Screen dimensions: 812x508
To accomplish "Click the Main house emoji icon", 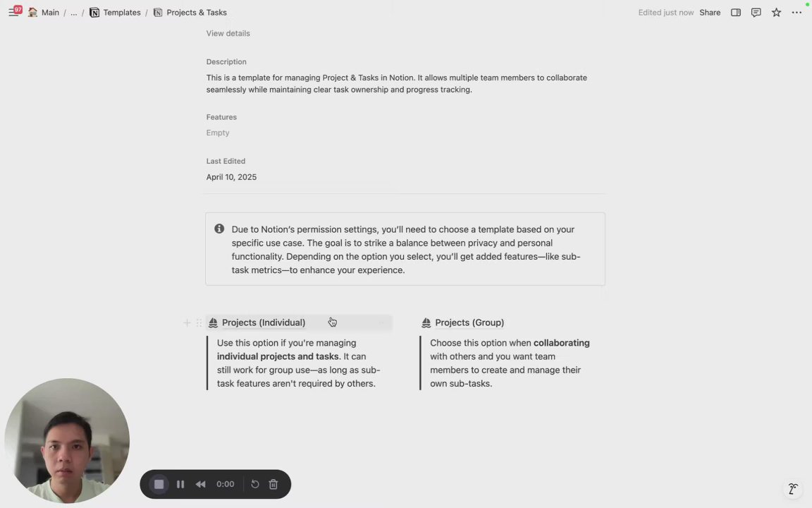I will [32, 13].
